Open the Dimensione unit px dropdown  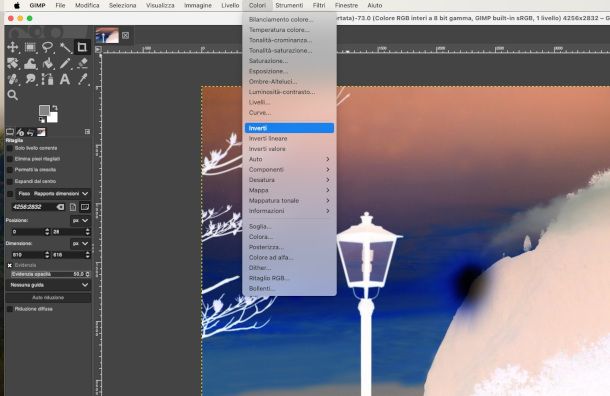(x=80, y=244)
